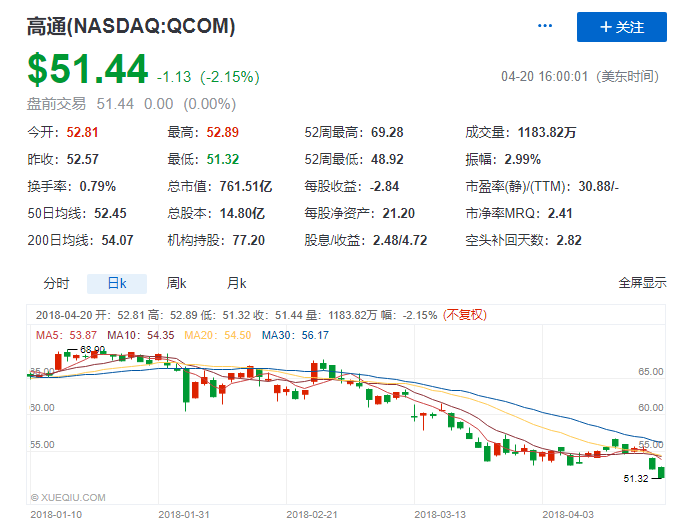This screenshot has width=682, height=520.
Task: Click the MA10: 54.35 legend
Action: click(140, 335)
